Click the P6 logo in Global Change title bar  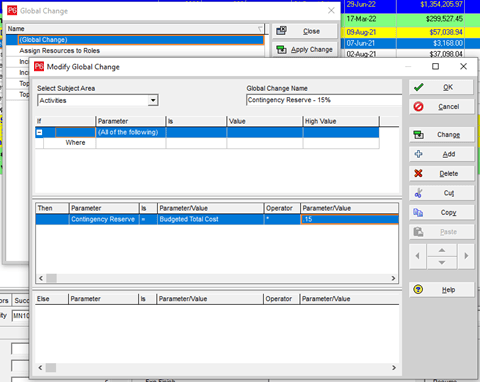click(12, 10)
